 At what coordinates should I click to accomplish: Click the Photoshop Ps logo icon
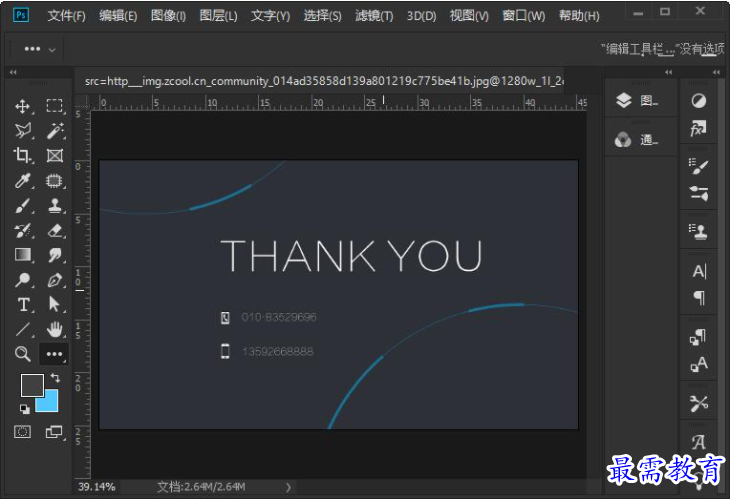click(x=21, y=15)
